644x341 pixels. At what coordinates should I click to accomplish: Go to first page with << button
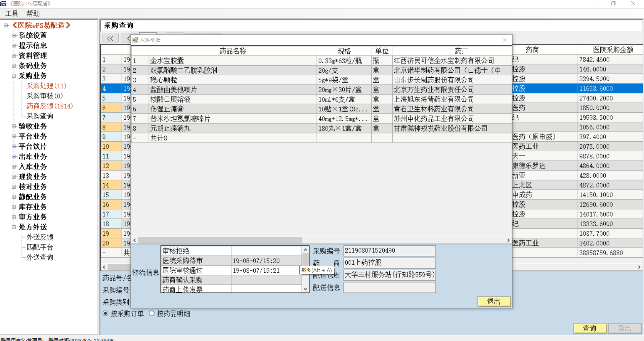(110, 38)
